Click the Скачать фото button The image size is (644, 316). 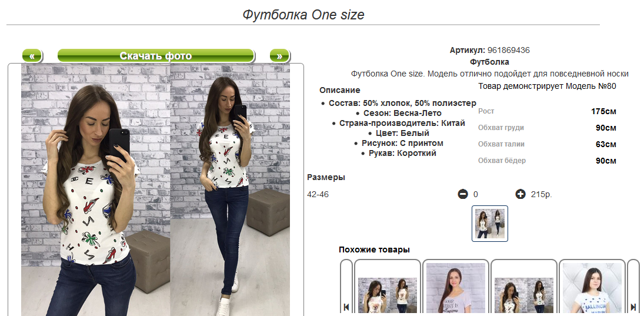pyautogui.click(x=156, y=56)
